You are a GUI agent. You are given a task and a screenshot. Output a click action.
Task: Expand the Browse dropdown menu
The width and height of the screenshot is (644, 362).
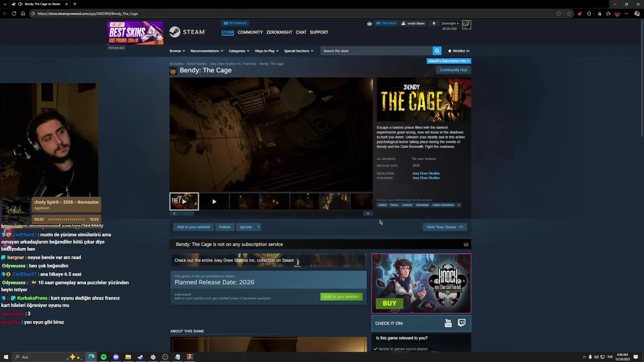pyautogui.click(x=177, y=51)
